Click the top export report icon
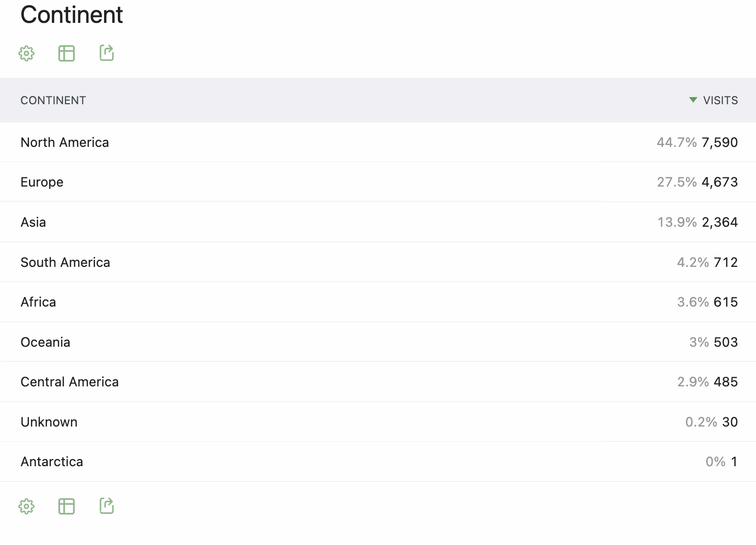Screen dimensions: 756x545 [107, 53]
